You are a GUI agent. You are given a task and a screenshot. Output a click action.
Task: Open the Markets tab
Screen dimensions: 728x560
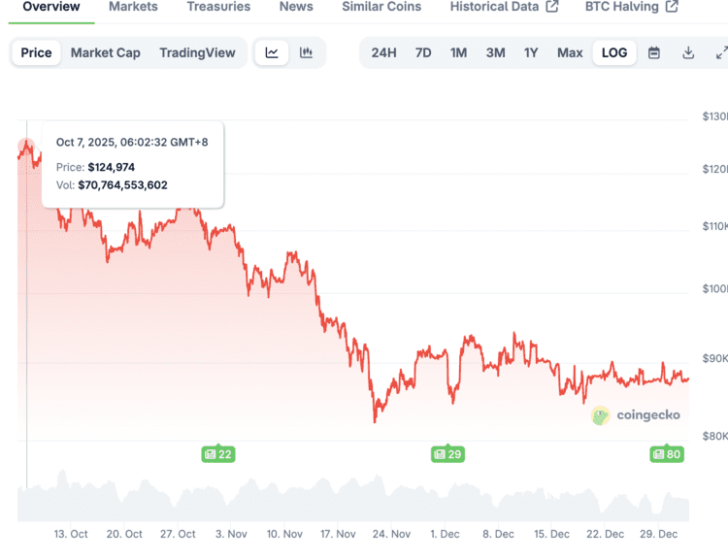click(133, 7)
